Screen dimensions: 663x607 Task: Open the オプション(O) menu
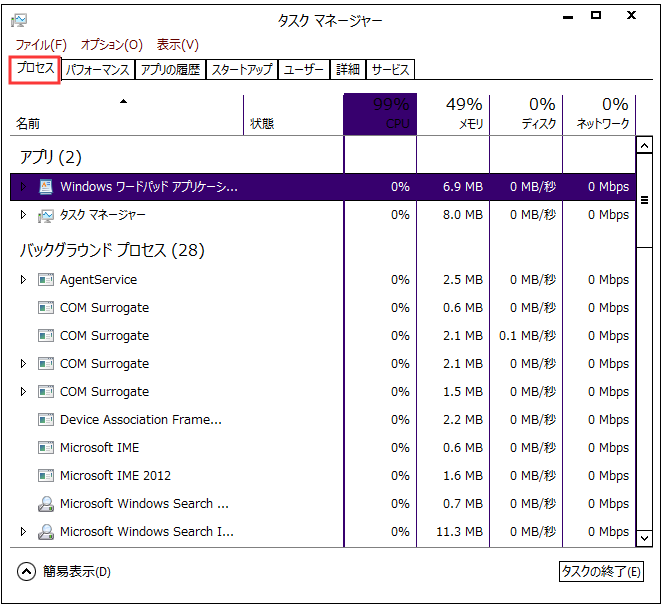tap(112, 44)
